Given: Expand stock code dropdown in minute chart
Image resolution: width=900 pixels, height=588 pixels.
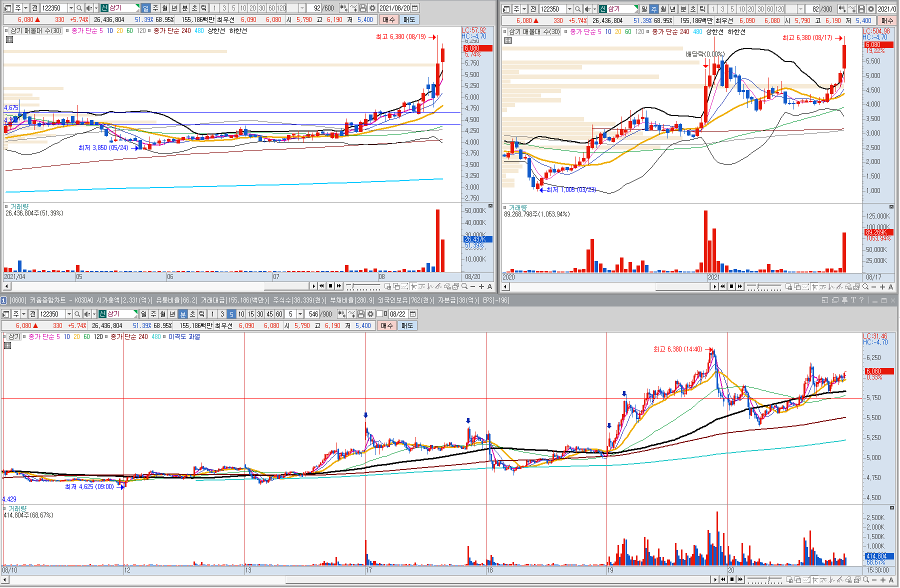Looking at the screenshot, I should [68, 314].
